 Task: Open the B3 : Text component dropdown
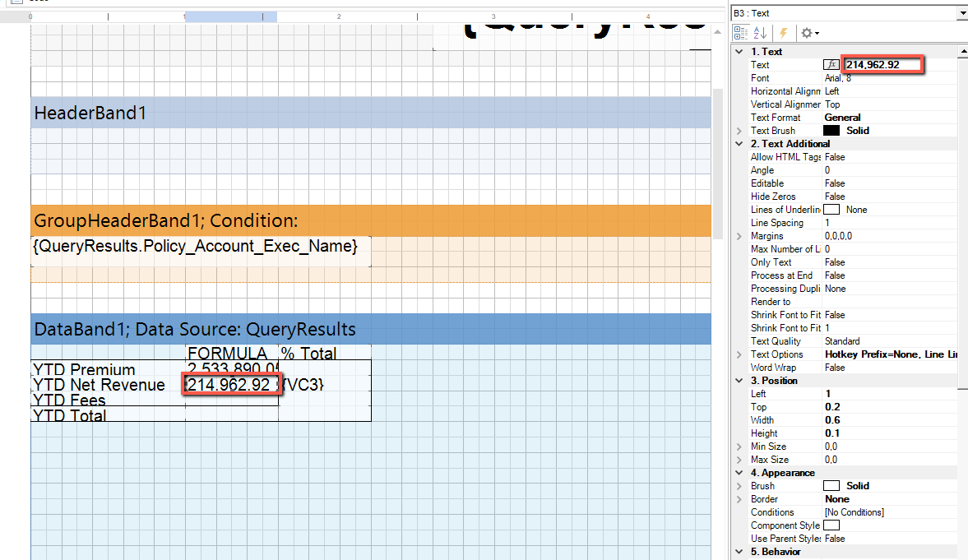(x=961, y=13)
